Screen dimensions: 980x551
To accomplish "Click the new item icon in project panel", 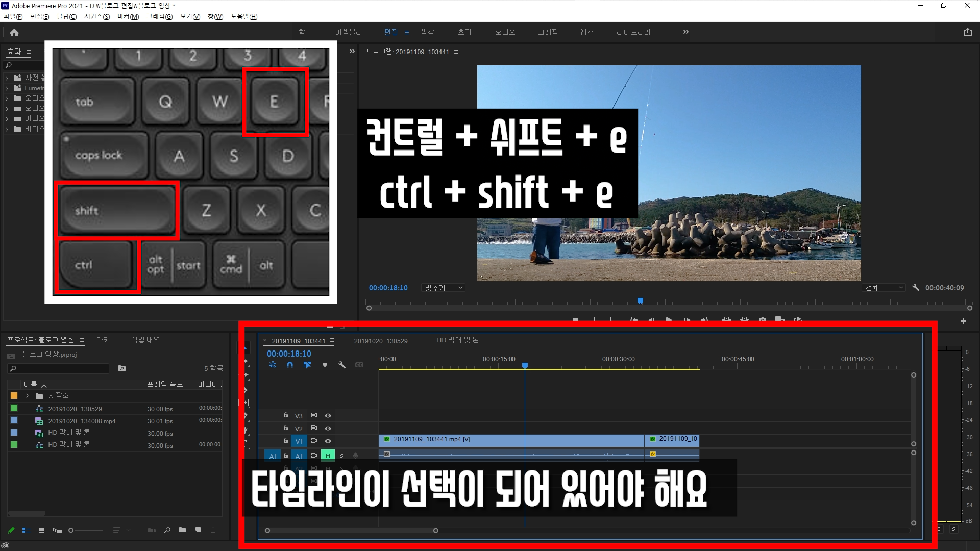I will coord(198,530).
